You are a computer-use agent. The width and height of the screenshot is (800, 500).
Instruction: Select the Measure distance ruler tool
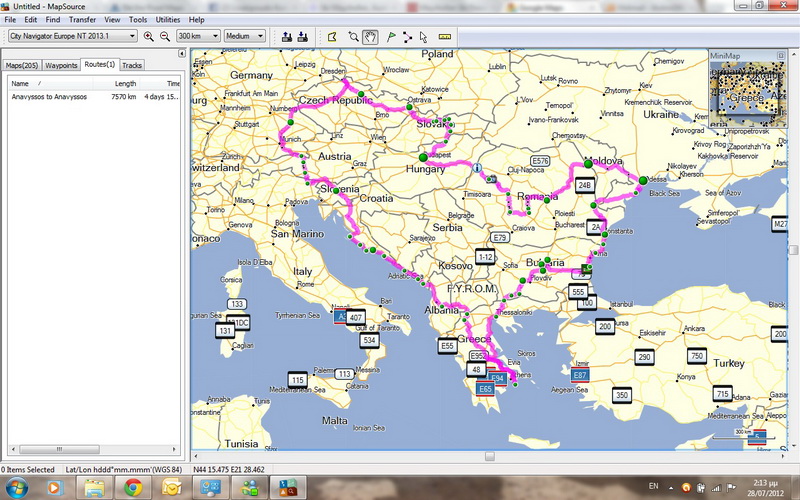445,36
